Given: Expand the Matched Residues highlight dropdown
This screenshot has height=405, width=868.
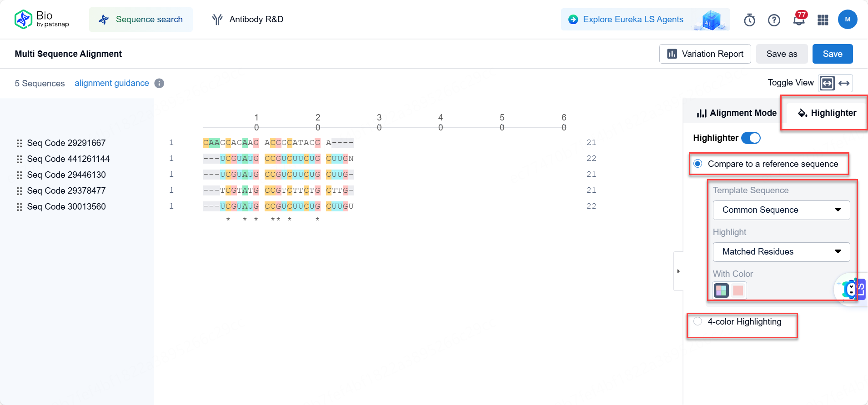Looking at the screenshot, I should tap(781, 252).
